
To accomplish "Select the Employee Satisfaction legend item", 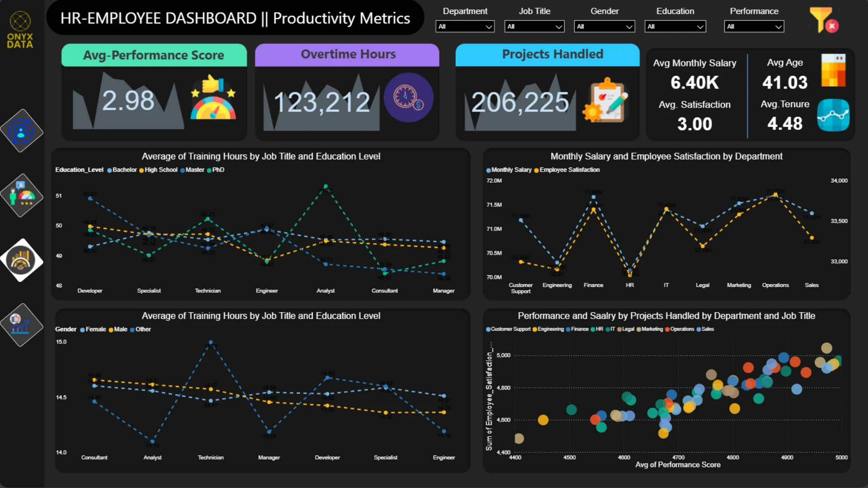I will (x=567, y=170).
